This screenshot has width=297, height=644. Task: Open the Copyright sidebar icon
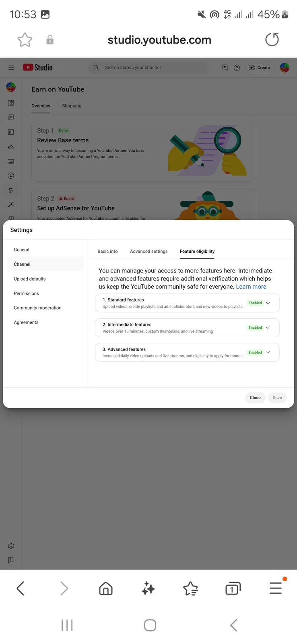click(x=11, y=175)
